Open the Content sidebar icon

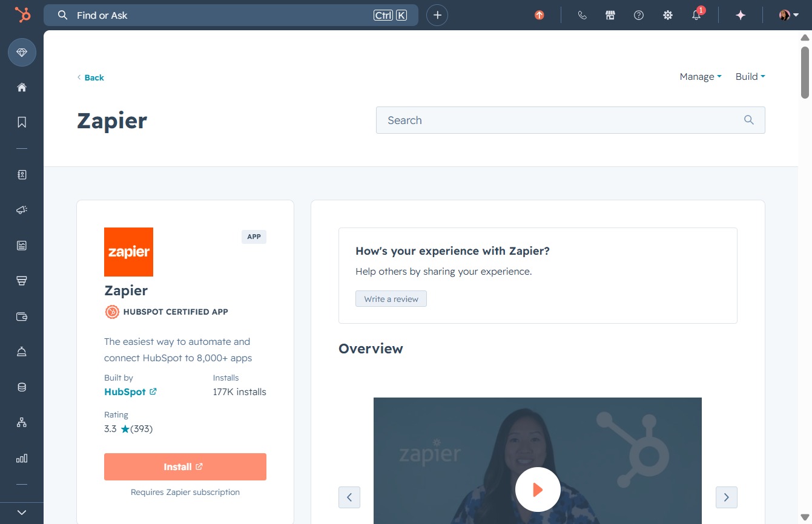point(22,245)
